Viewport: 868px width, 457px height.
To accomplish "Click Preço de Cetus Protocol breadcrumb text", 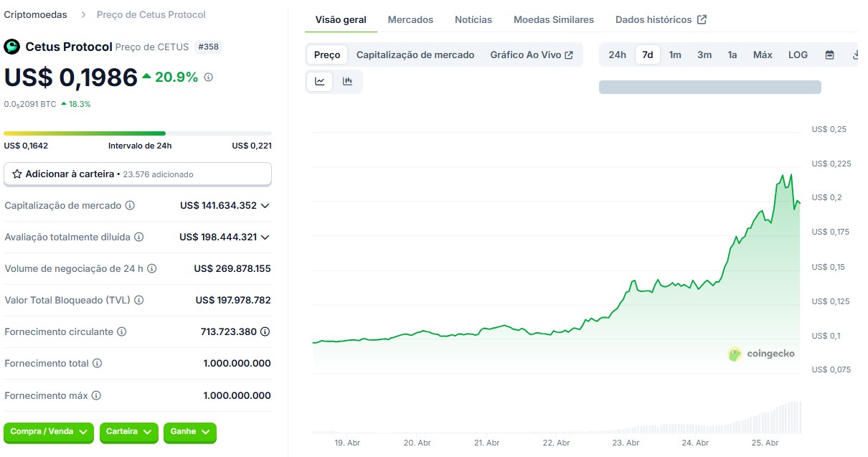I will pos(151,14).
